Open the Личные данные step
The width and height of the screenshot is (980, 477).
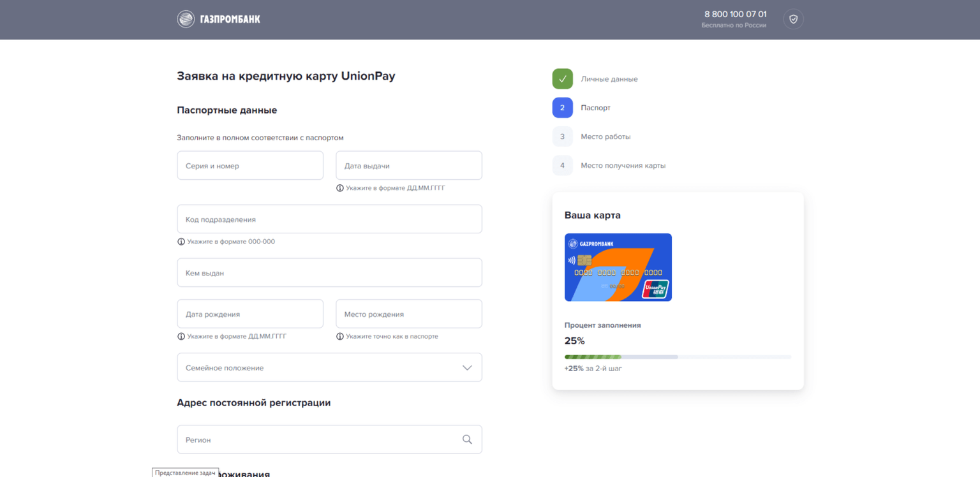[609, 79]
